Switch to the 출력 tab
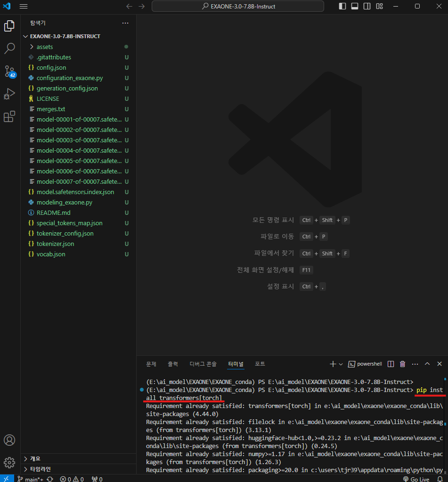The height and width of the screenshot is (482, 448). pos(173,364)
